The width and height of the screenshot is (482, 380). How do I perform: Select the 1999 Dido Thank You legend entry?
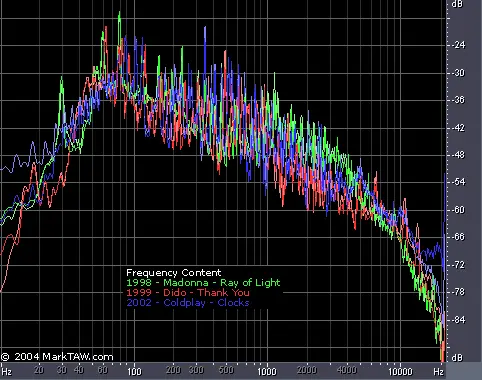coord(188,293)
